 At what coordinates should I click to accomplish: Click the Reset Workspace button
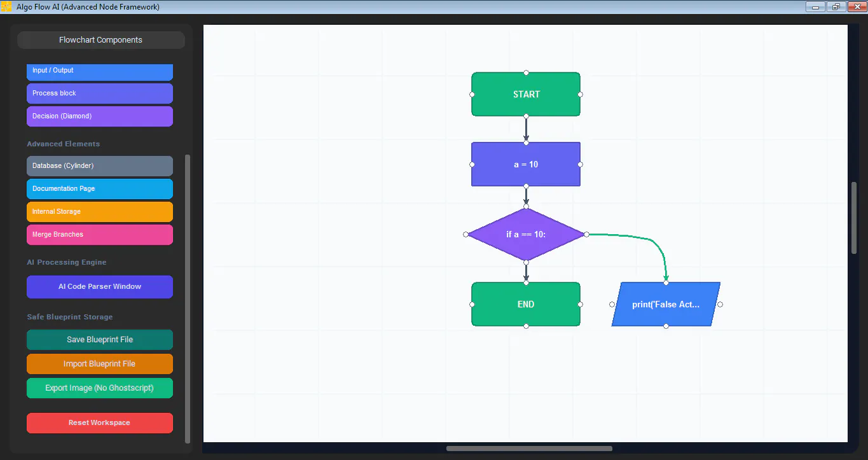100,423
